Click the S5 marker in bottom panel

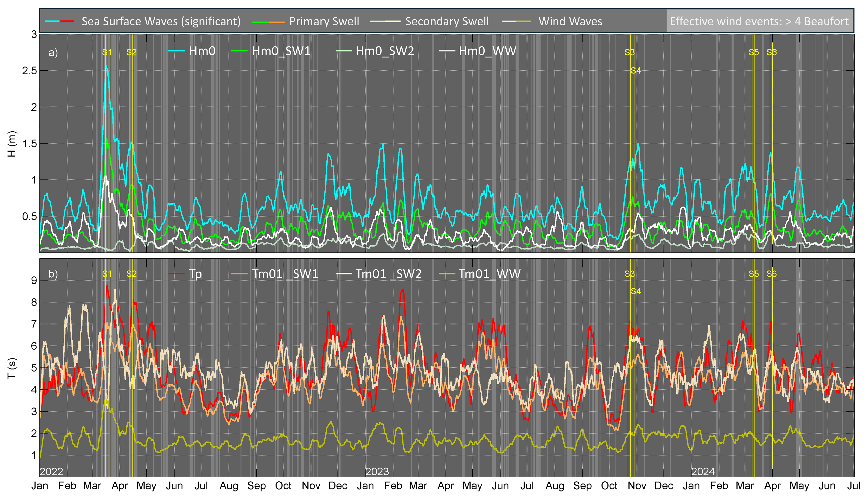(754, 274)
